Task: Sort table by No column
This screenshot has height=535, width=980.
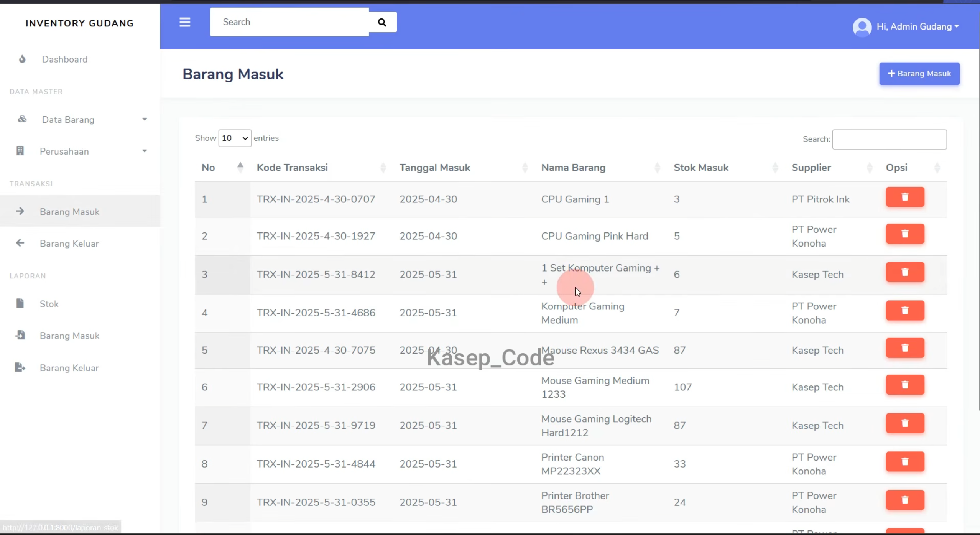Action: 222,168
